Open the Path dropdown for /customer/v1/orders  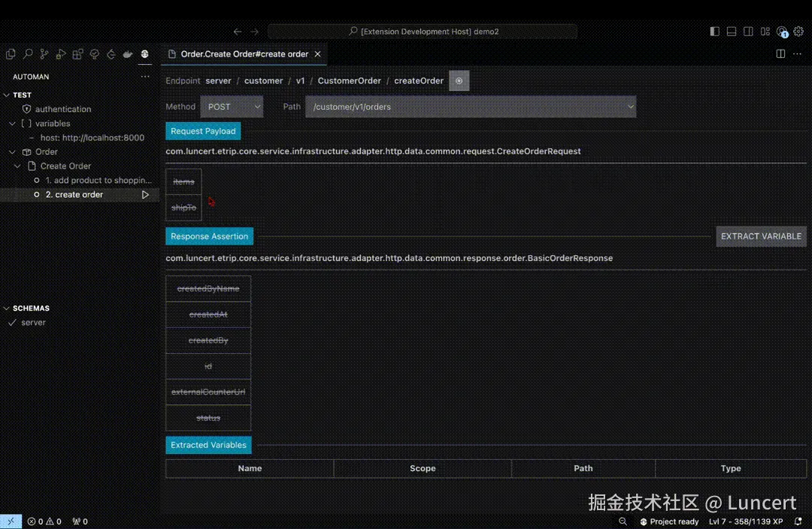[630, 107]
